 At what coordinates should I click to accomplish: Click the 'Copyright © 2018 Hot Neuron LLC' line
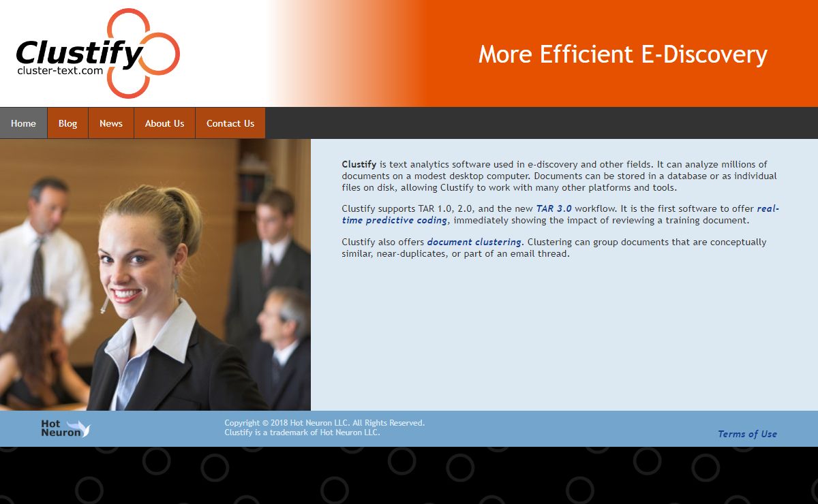coord(324,423)
